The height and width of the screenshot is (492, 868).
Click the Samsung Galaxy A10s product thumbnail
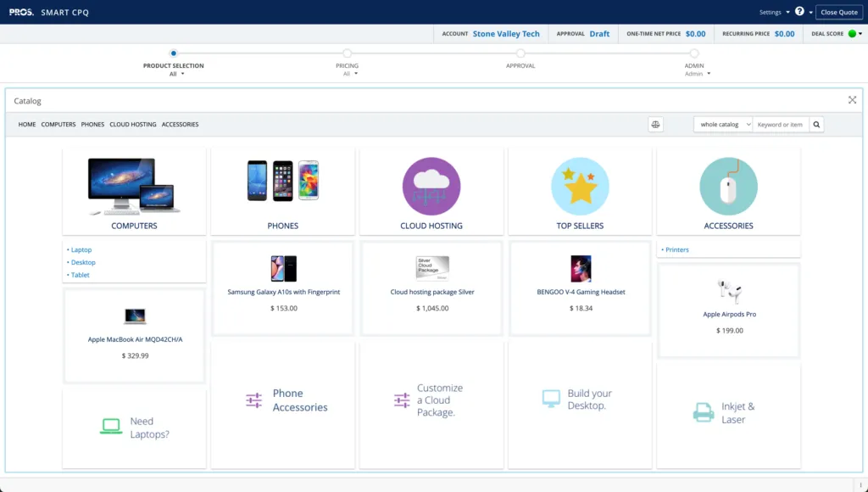(x=283, y=269)
